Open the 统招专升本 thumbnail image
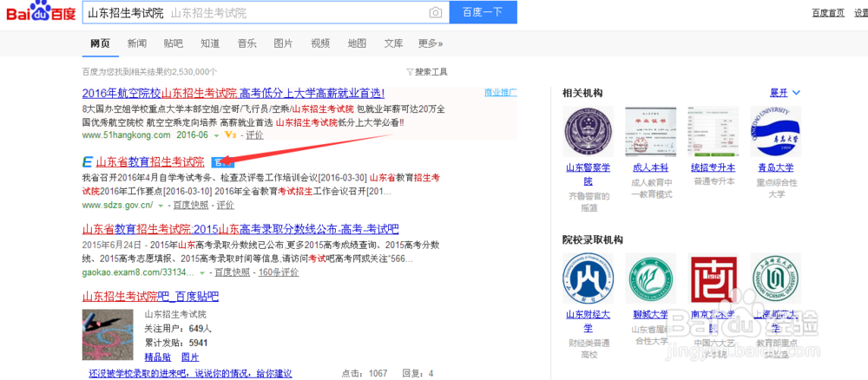Viewport: 868px width, 380px height. (x=713, y=132)
